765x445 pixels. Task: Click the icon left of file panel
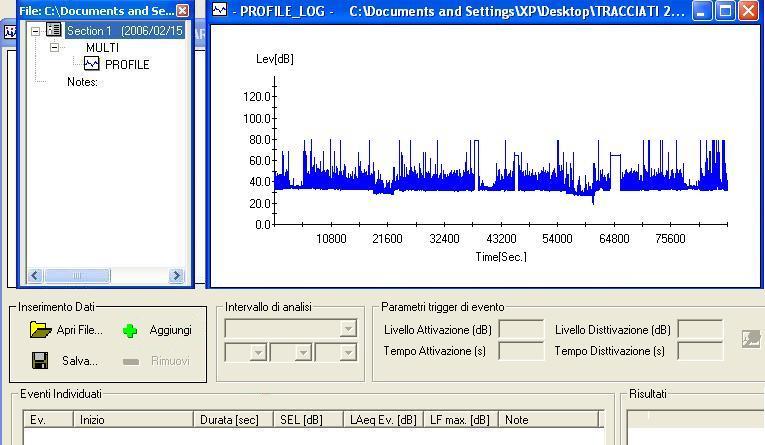point(10,32)
